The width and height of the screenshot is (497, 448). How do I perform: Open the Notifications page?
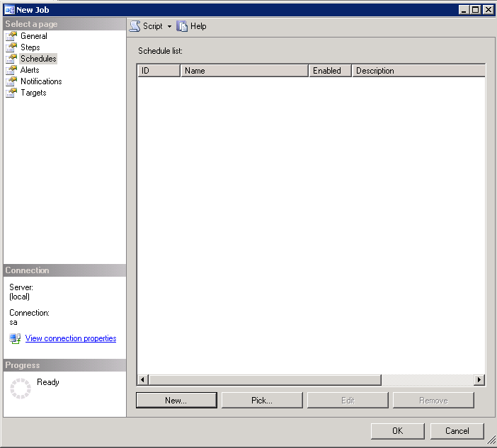tap(41, 81)
